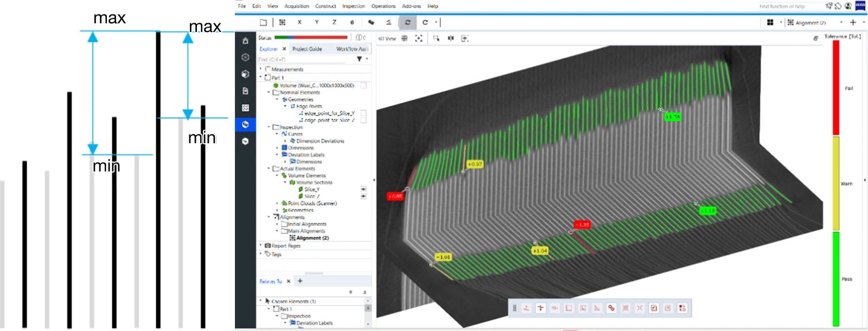Open the filter funnel in Explorer
The width and height of the screenshot is (868, 331).
tap(359, 59)
